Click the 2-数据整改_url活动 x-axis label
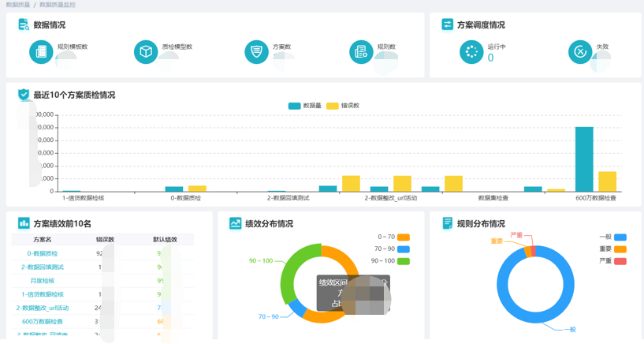The width and height of the screenshot is (644, 344). pos(391,198)
